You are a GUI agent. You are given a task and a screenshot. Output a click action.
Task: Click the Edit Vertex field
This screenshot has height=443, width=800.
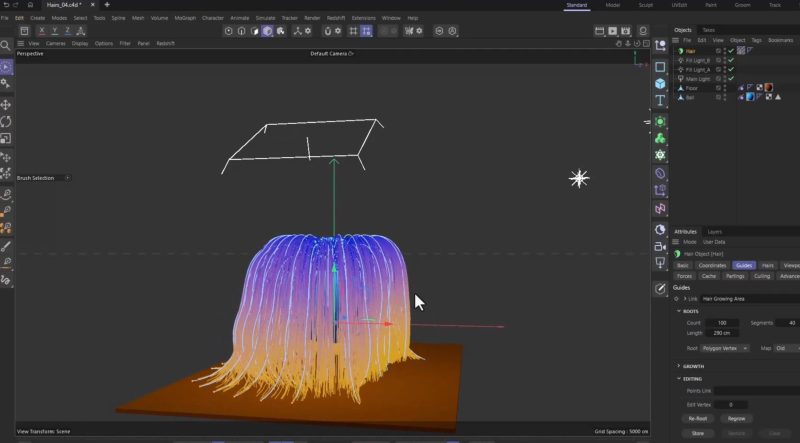click(731, 405)
